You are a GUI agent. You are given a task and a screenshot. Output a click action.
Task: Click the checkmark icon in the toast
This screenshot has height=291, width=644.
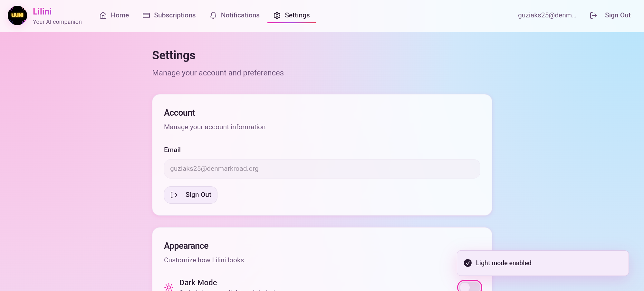467,263
